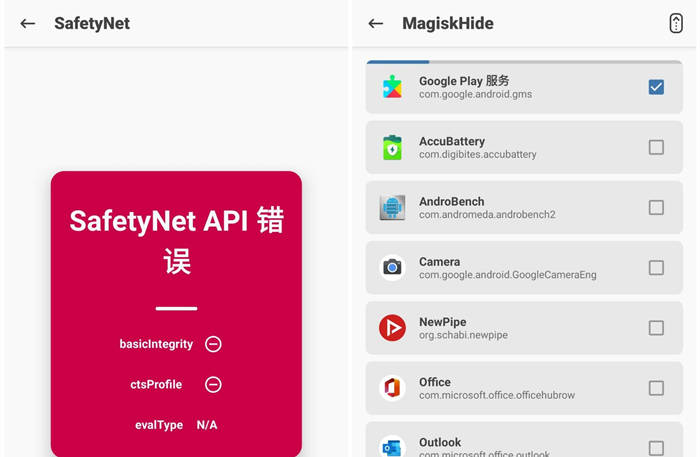Viewport: 700px width, 457px height.
Task: Click the Office app icon
Action: (x=392, y=388)
